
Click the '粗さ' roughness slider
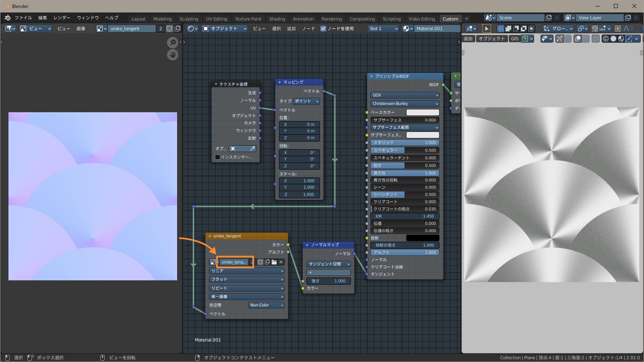point(405,166)
